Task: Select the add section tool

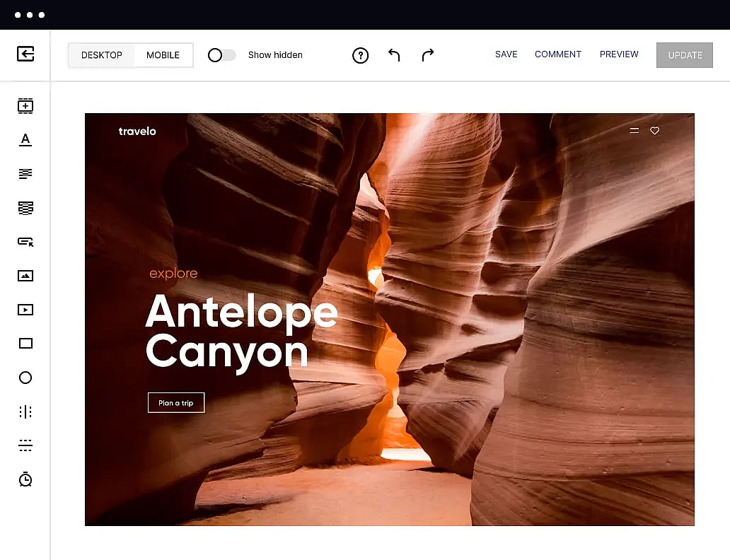Action: [x=25, y=106]
